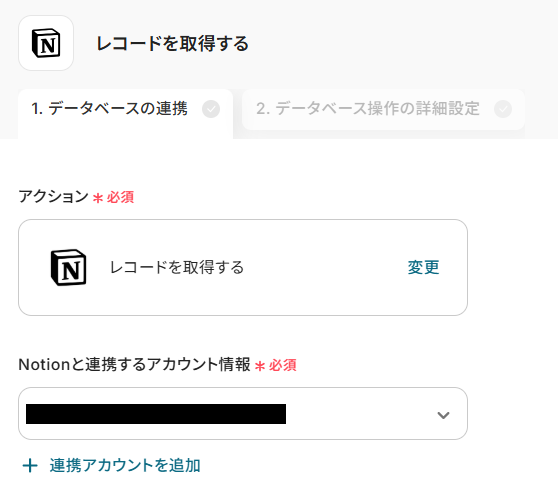The height and width of the screenshot is (494, 558).
Task: Click Notionと連携するアカウント情報 label
Action: [135, 364]
